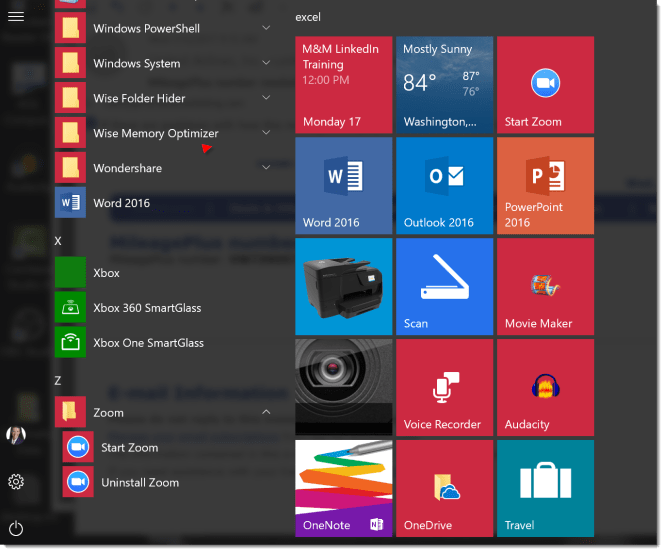Open the PowerPoint 2016 tile
Viewport: 664px width, 552px height.
click(545, 185)
